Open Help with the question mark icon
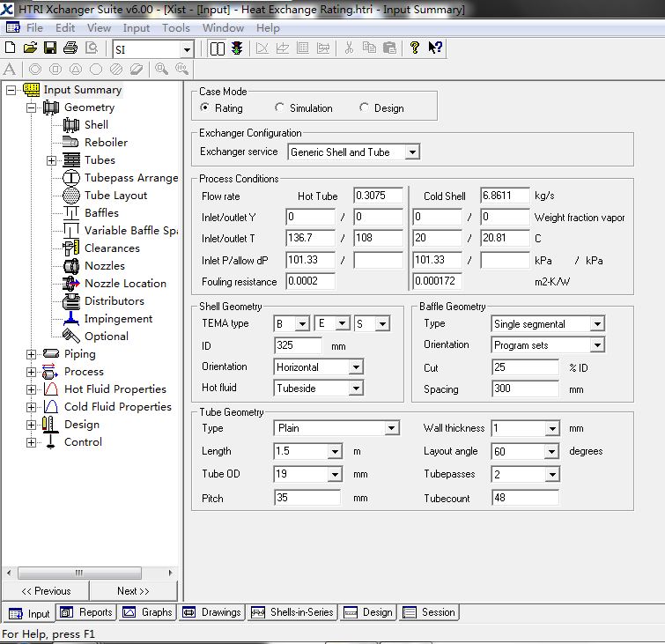The height and width of the screenshot is (644, 665). 414,48
